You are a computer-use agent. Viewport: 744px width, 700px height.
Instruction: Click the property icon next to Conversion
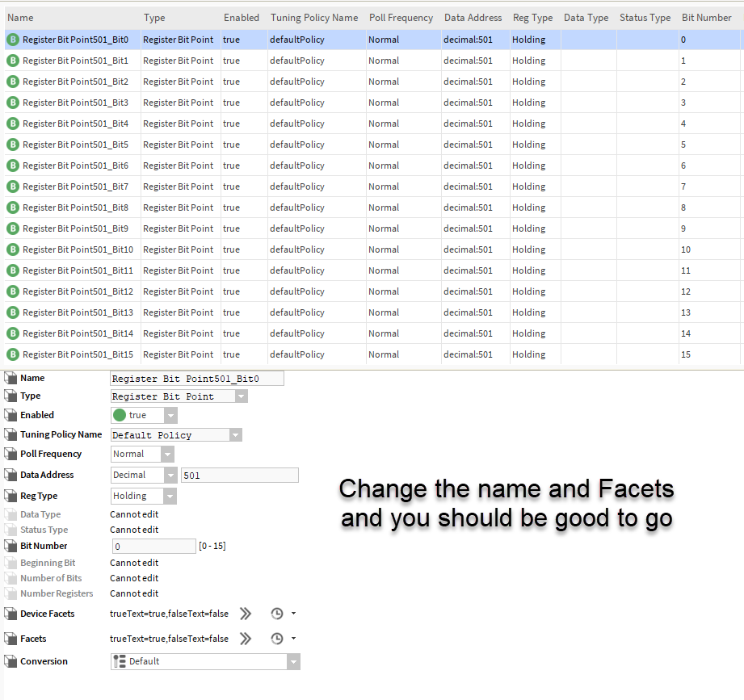coord(11,661)
